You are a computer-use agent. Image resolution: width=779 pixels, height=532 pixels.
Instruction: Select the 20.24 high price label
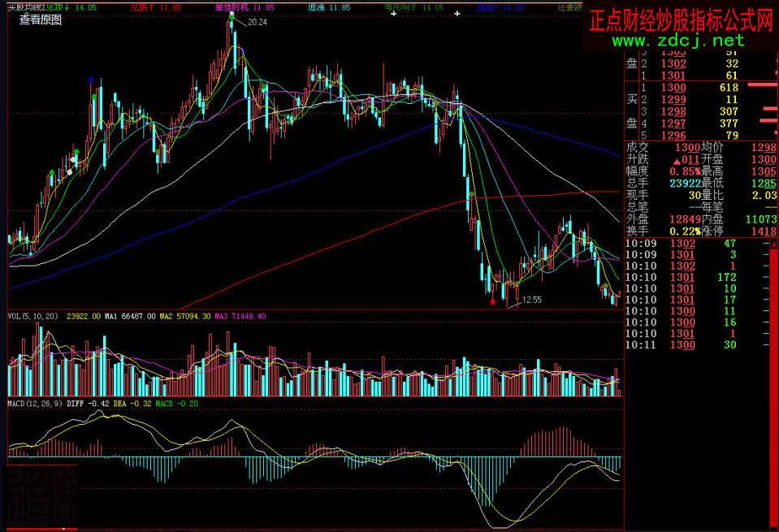pos(257,22)
